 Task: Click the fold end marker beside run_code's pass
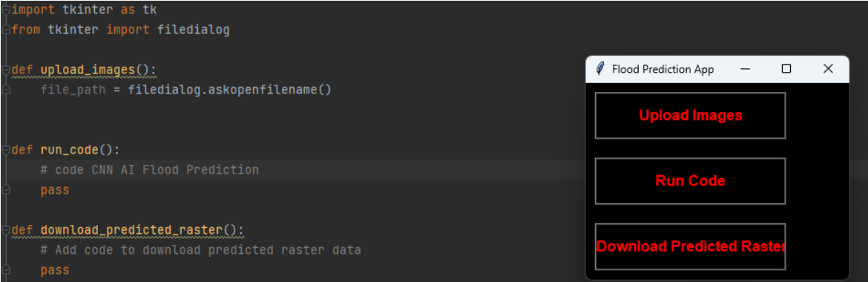pos(6,190)
